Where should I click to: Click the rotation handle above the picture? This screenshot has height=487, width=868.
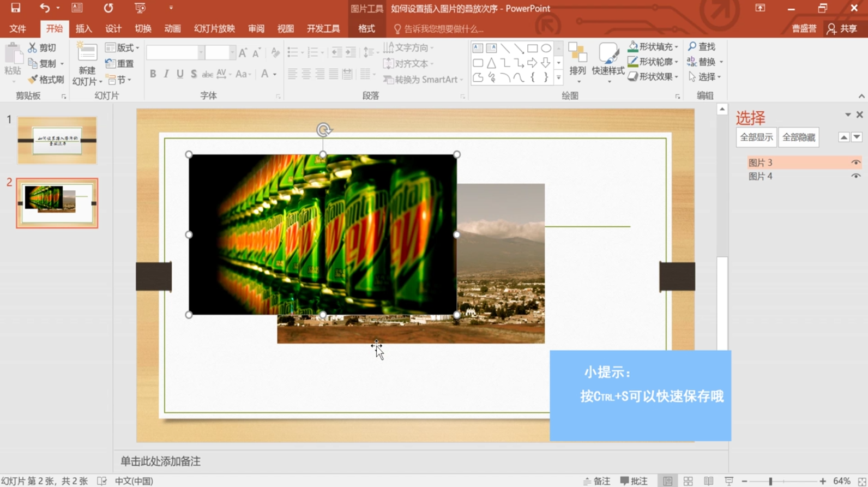[323, 130]
